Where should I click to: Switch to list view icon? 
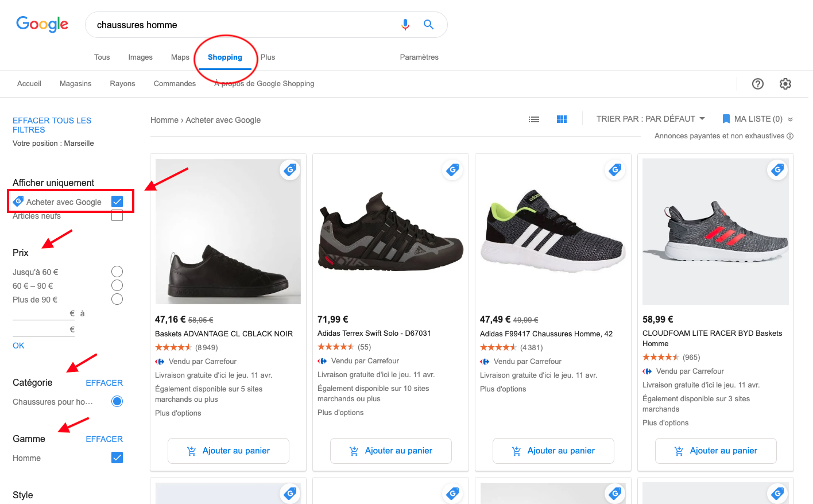[x=534, y=119]
